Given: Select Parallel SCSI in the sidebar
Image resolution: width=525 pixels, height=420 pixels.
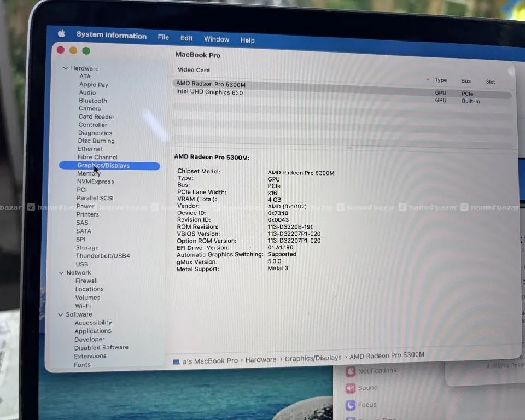Looking at the screenshot, I should pos(95,198).
